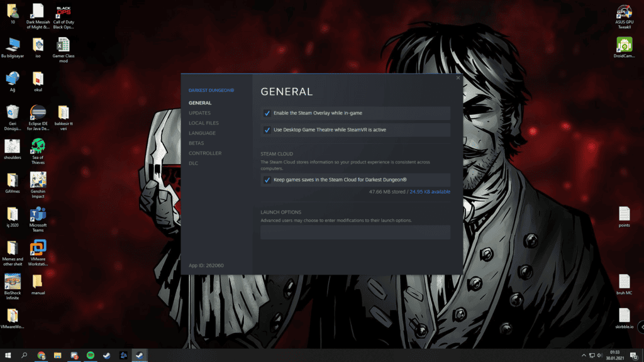Switch to the DLC tab
The width and height of the screenshot is (644, 362).
point(194,163)
